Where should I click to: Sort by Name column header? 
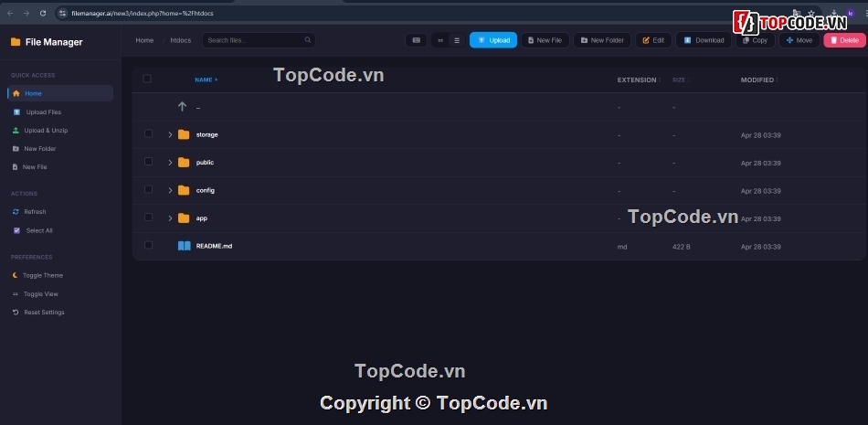(x=206, y=80)
